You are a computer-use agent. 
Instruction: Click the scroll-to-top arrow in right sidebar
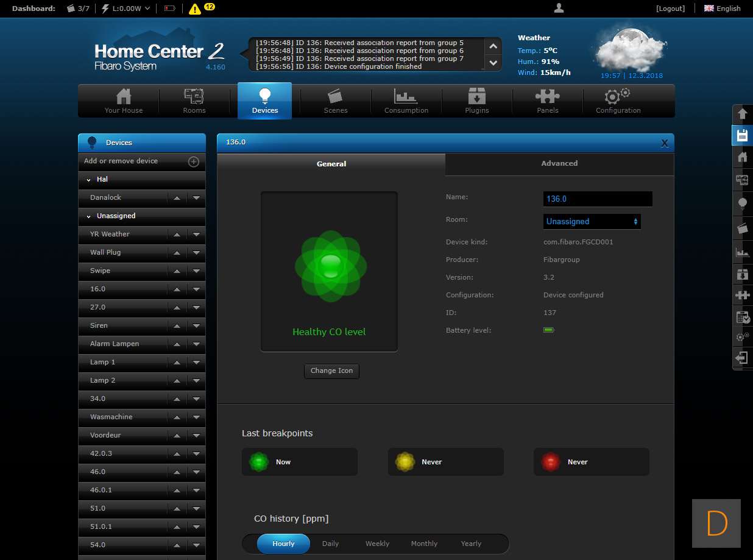coord(742,114)
